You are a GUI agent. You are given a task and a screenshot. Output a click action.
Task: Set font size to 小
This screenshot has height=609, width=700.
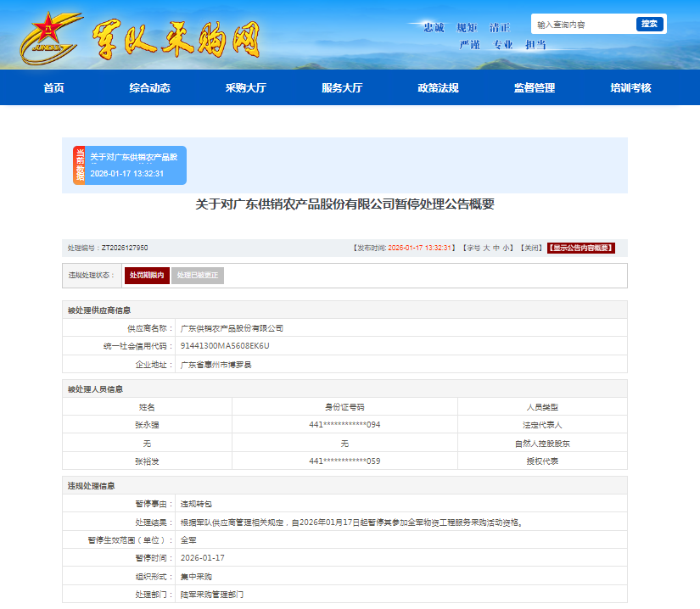tap(506, 249)
